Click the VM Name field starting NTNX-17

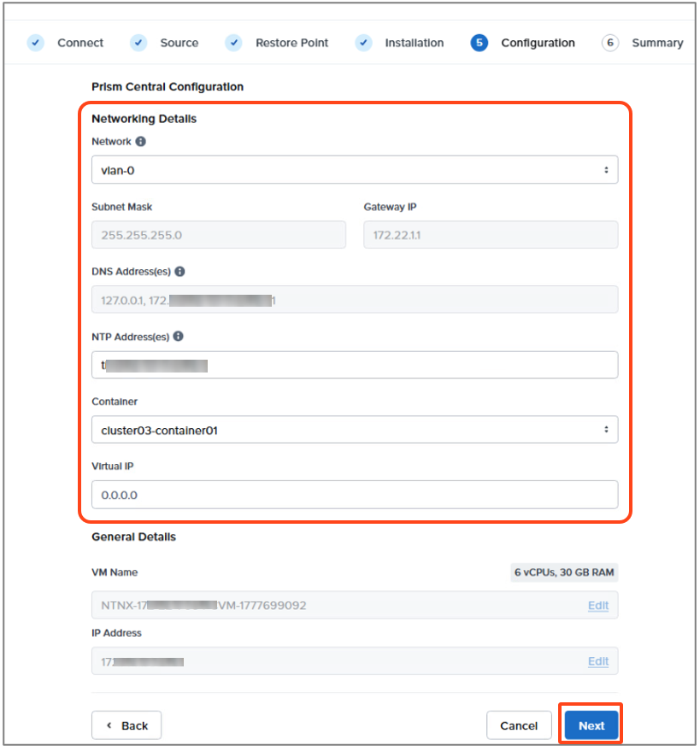click(355, 606)
